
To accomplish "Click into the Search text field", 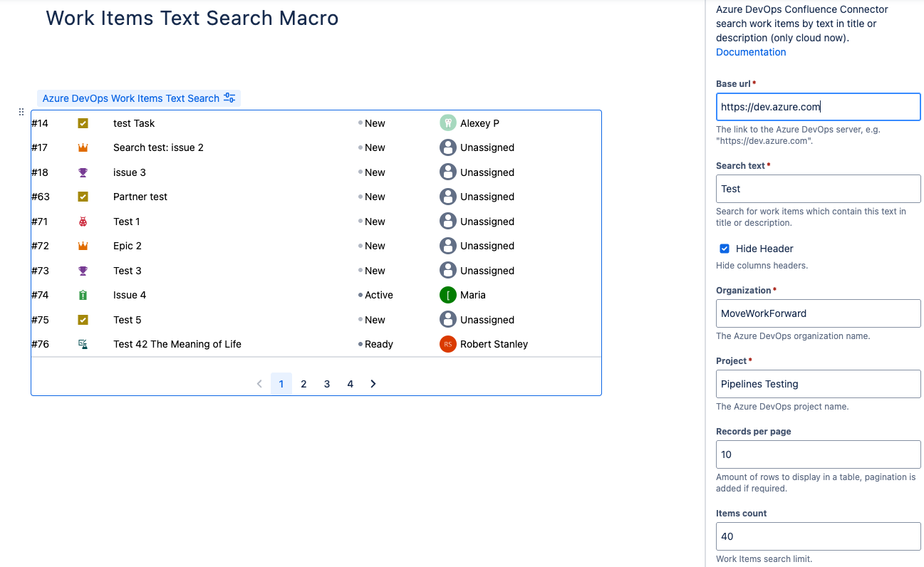I will coord(818,189).
